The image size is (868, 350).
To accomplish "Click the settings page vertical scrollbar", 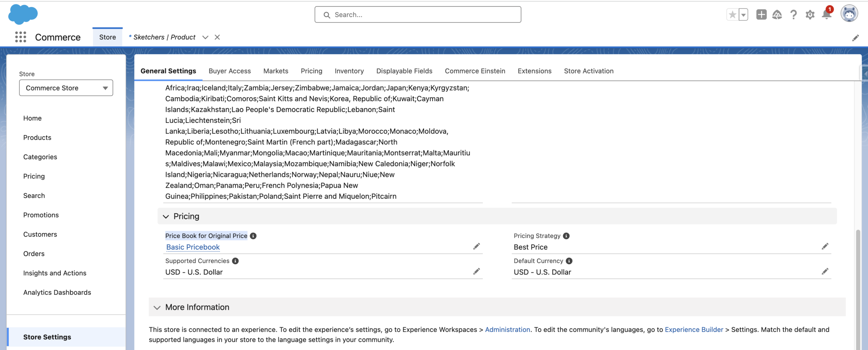I will (x=858, y=290).
